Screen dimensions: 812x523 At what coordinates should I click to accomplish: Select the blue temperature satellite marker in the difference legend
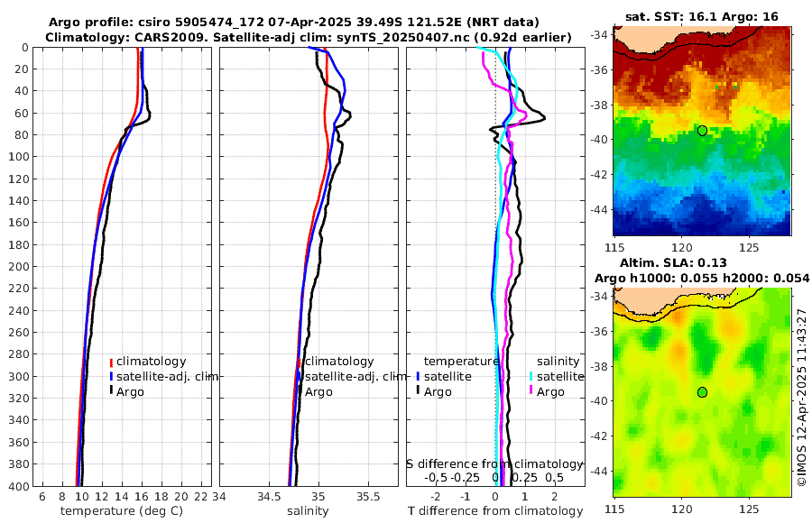(x=419, y=376)
